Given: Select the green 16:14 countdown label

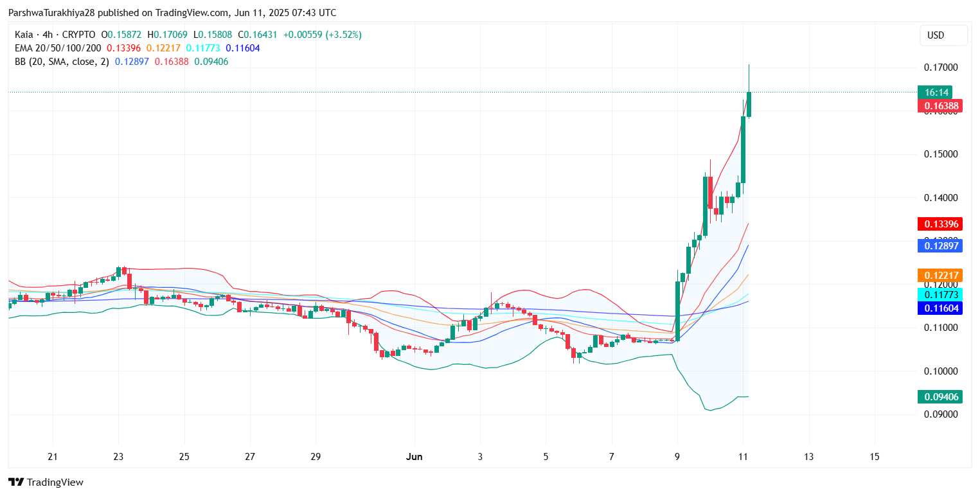Looking at the screenshot, I should tap(934, 93).
